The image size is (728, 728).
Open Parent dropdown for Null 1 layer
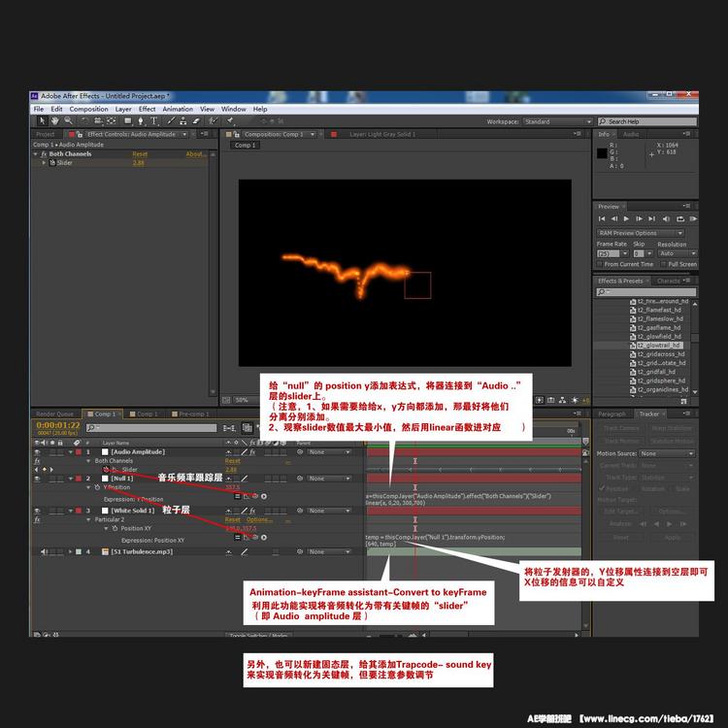pyautogui.click(x=329, y=479)
